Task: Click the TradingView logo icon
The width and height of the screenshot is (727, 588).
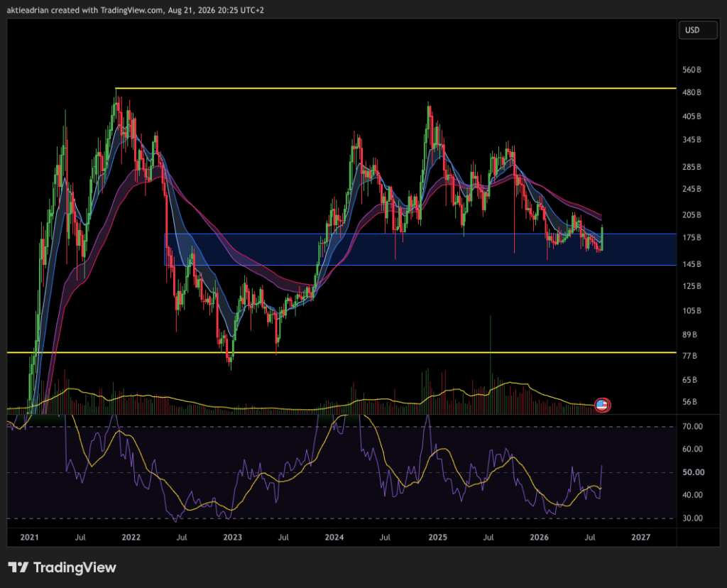Action: pos(18,567)
